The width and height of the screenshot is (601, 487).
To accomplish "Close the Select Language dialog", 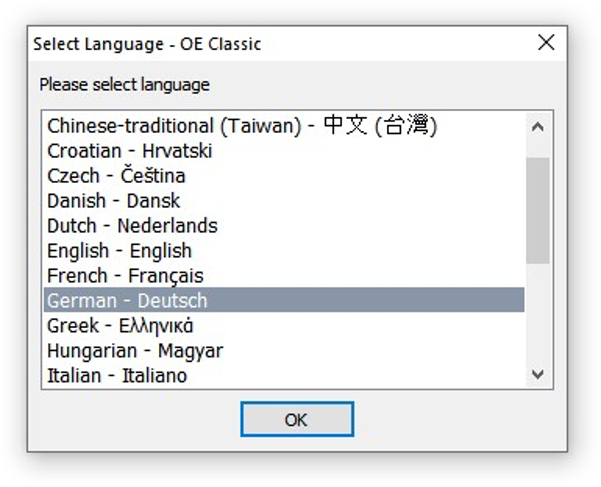I will pos(546,42).
